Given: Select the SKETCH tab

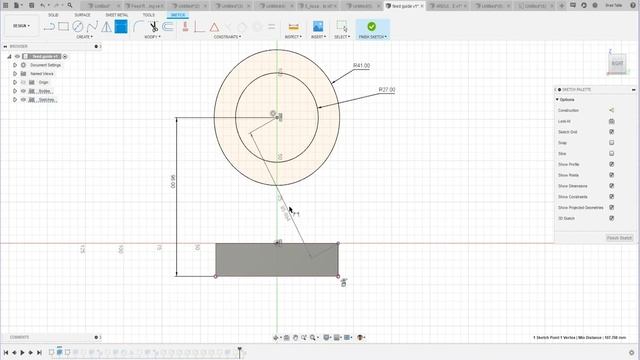Looking at the screenshot, I should click(x=178, y=15).
